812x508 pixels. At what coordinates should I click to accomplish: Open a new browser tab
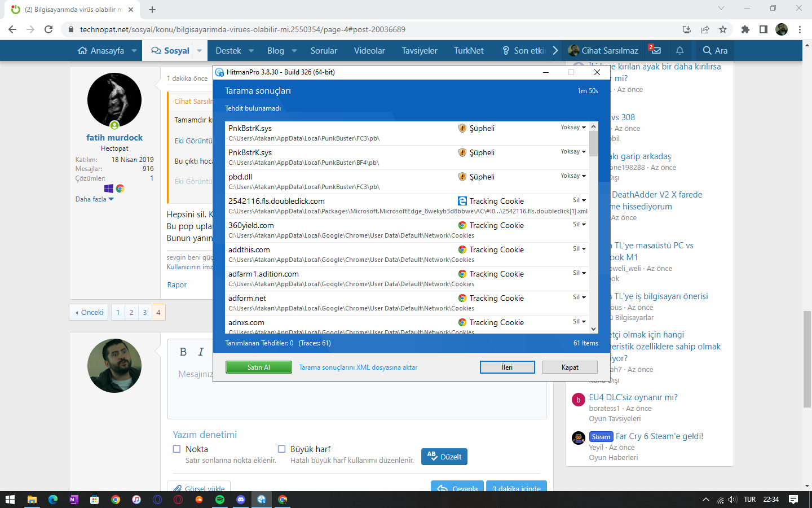152,10
